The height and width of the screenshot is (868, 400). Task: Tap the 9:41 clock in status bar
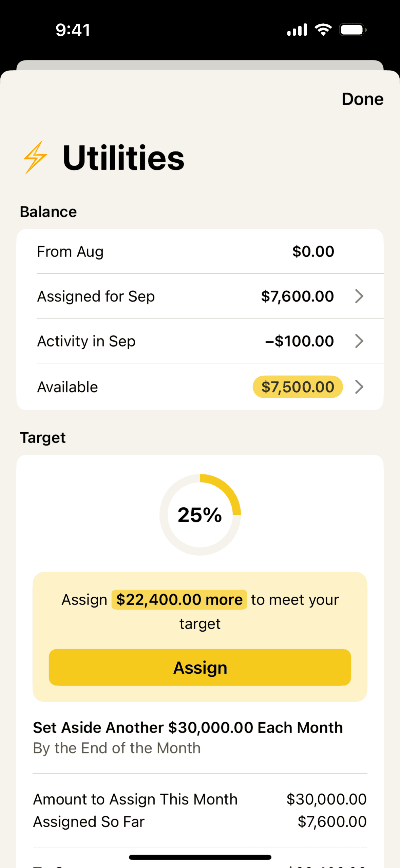coord(73,30)
